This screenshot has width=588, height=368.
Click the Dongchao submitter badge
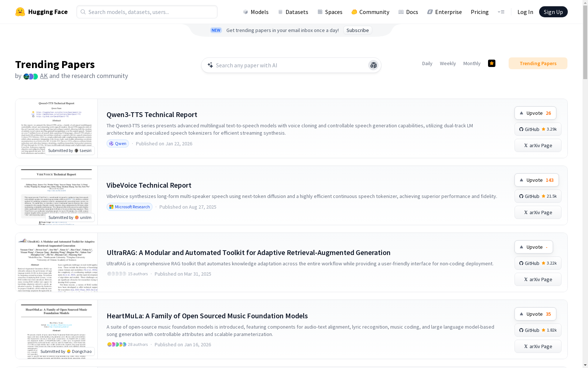pyautogui.click(x=66, y=351)
